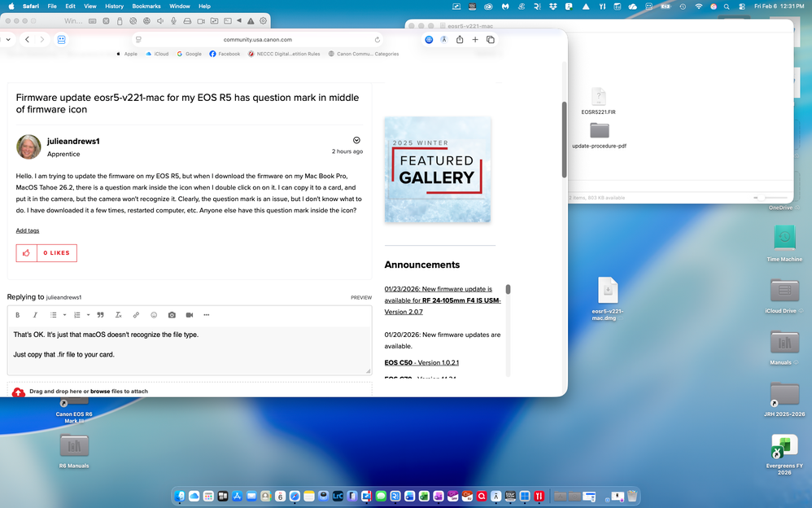Share the page from Safari toolbar

(x=460, y=39)
